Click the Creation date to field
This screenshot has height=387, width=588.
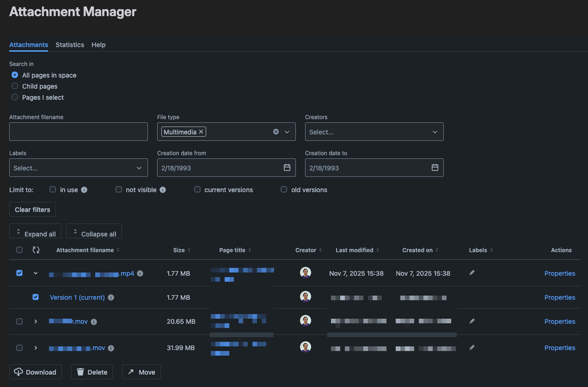374,168
